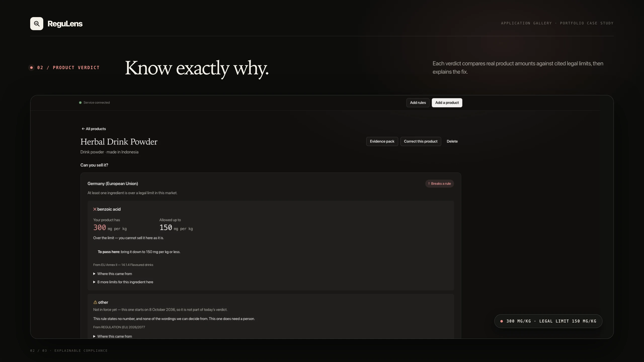Click the To pass here guidance text
This screenshot has width=644, height=362.
[x=139, y=252]
